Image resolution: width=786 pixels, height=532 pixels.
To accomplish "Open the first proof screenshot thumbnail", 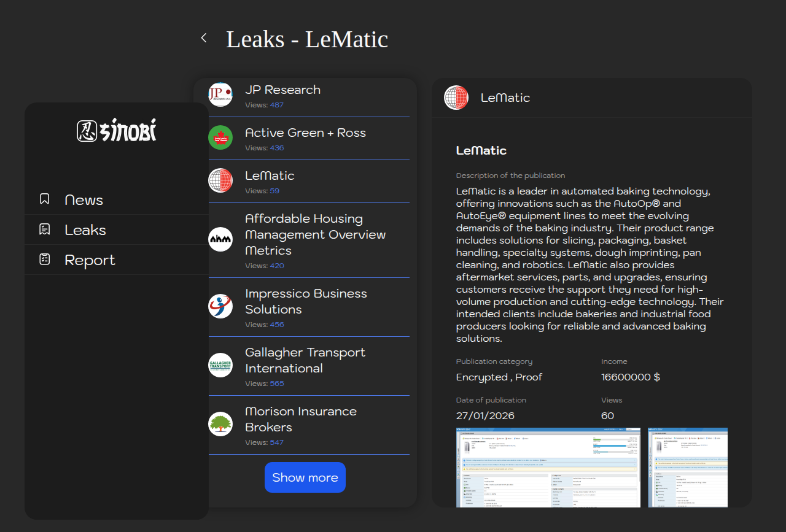I will pos(548,468).
